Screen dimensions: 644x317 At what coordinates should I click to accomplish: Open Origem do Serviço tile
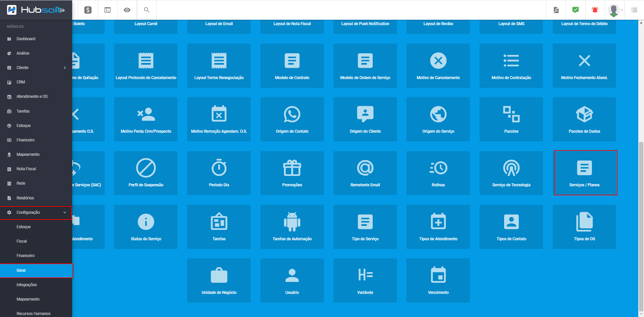pos(438,119)
